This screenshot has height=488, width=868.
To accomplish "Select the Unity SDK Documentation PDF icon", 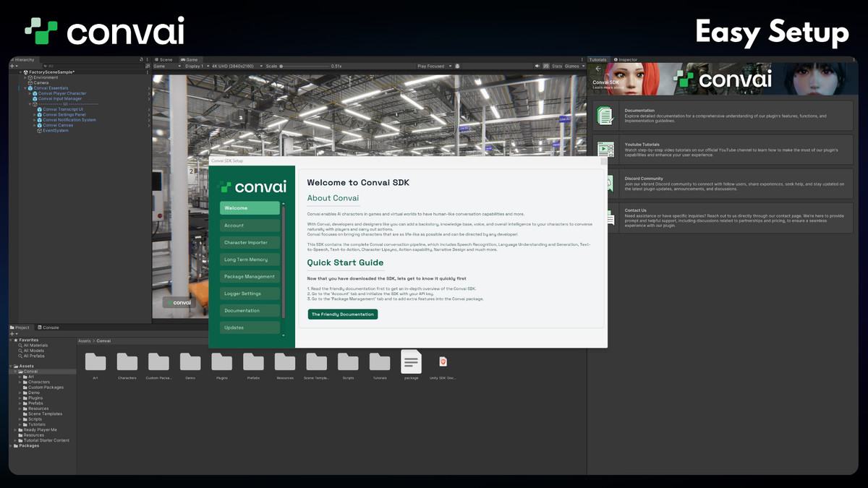I will tap(443, 361).
